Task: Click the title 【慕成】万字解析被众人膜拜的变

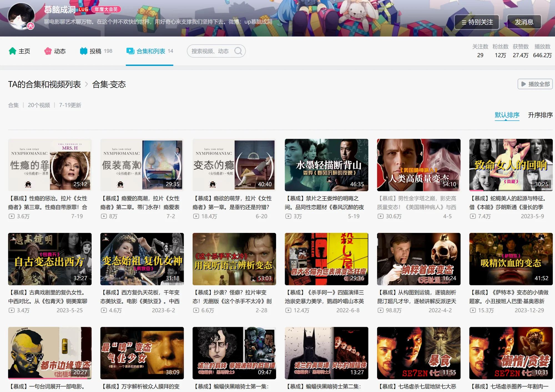Action: click(x=140, y=386)
